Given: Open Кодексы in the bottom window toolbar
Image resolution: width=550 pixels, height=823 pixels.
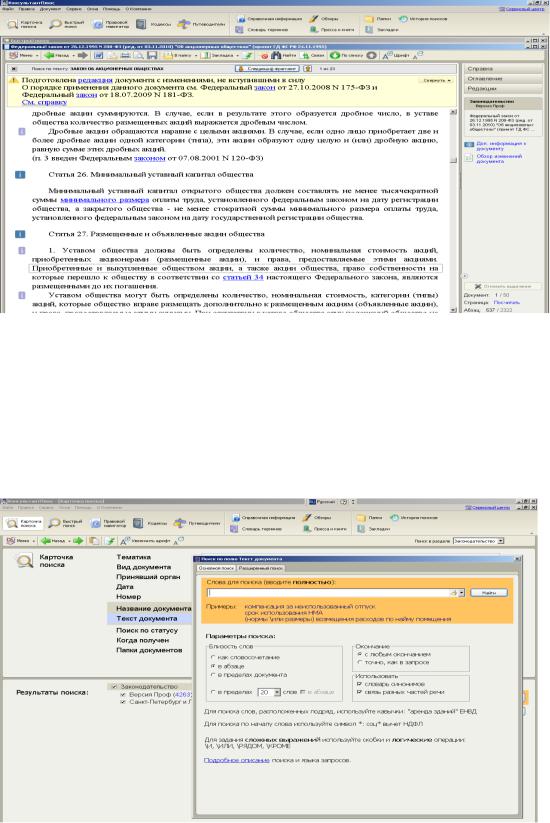Looking at the screenshot, I should click(x=152, y=523).
